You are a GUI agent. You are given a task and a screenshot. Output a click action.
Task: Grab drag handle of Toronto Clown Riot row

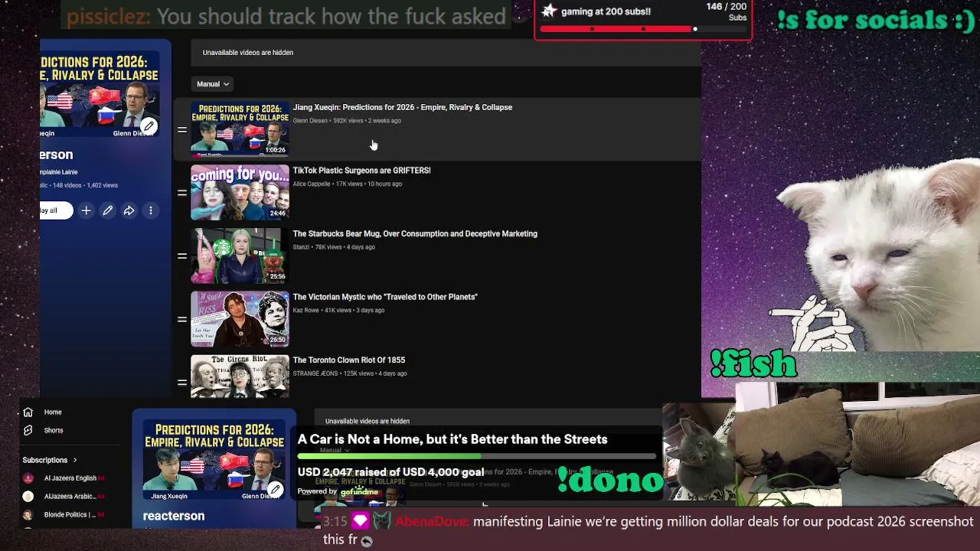pos(182,382)
